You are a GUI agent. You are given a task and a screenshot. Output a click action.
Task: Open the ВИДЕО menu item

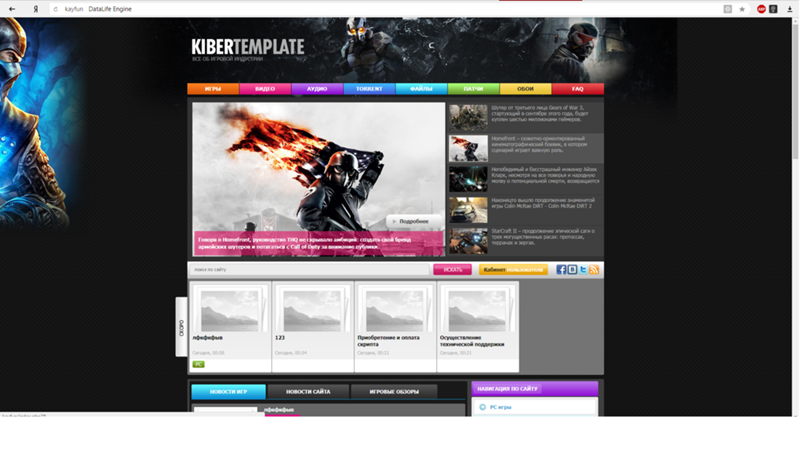pos(265,89)
